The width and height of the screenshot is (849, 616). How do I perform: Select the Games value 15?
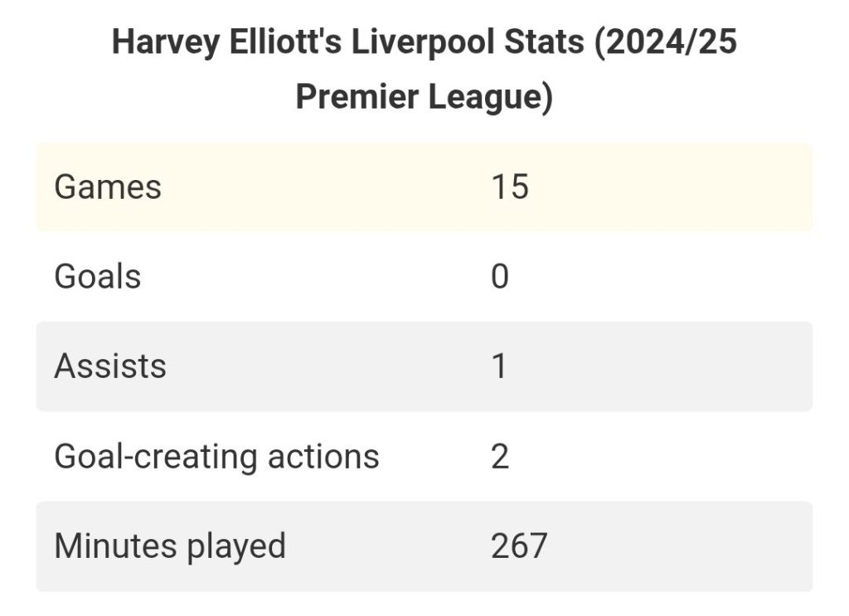click(x=510, y=187)
